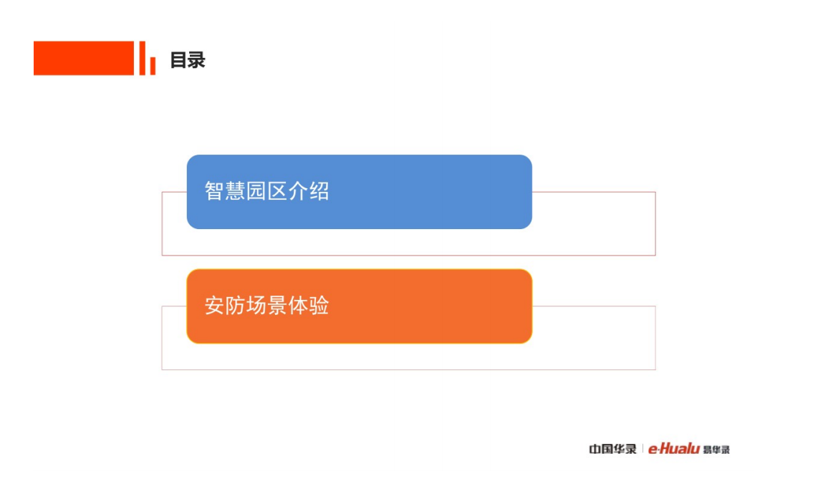The image size is (813, 504).
Task: Click the 目 character in the title
Action: tap(178, 60)
